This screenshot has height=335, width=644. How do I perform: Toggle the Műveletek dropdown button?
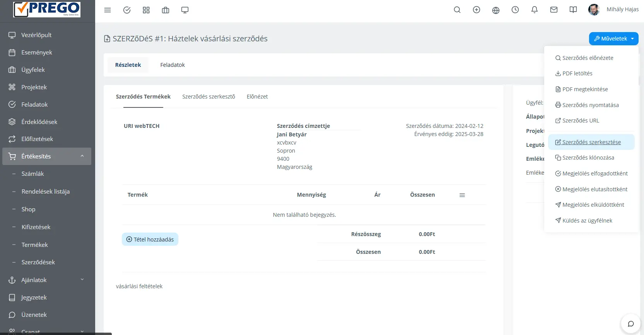pos(613,39)
